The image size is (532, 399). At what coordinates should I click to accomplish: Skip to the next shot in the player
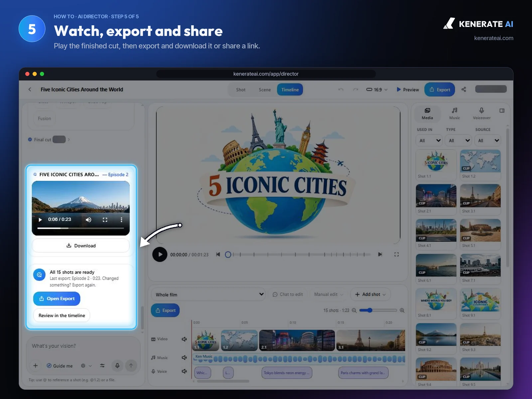point(380,254)
